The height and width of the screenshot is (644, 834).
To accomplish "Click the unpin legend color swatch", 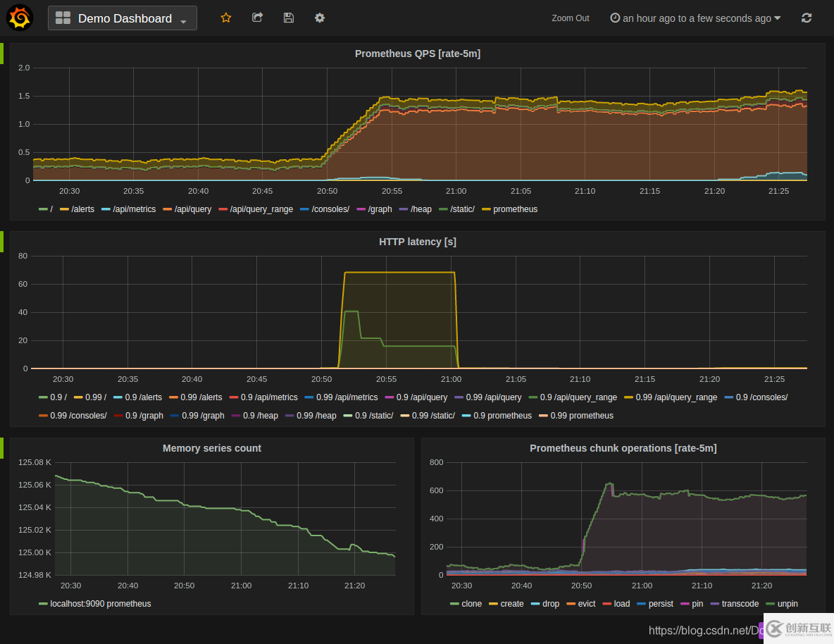I will 770,604.
